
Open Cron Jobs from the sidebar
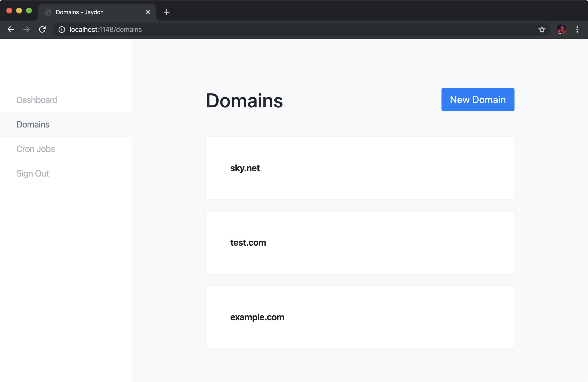[x=36, y=149]
